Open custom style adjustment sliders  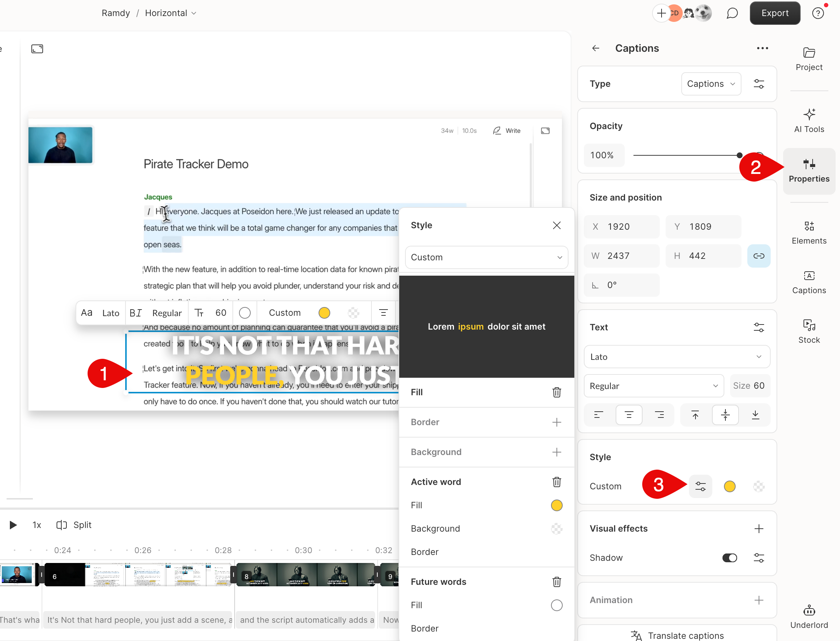pos(701,486)
